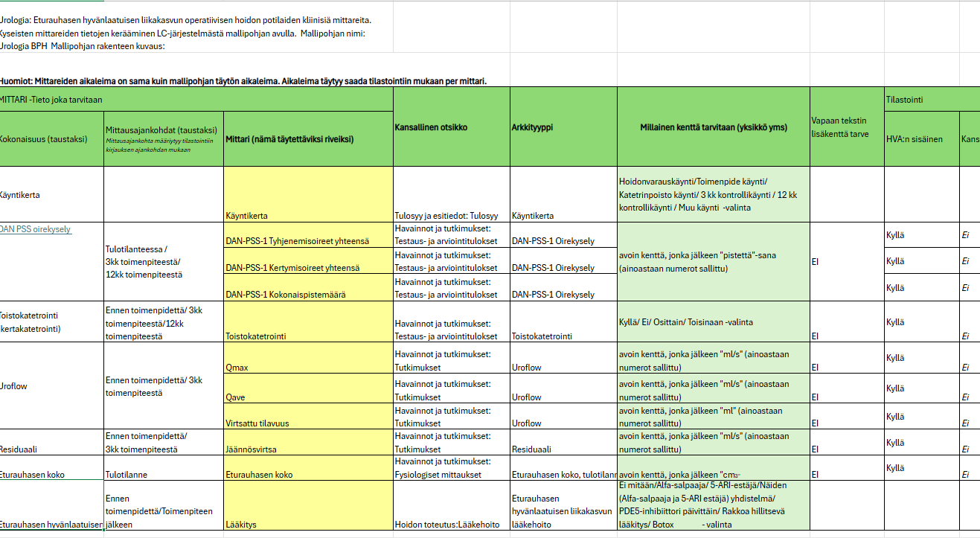Select the 'Ei mitään/Alfa-salpaaja' medication options cell
This screenshot has width=980, height=538.
tap(713, 505)
